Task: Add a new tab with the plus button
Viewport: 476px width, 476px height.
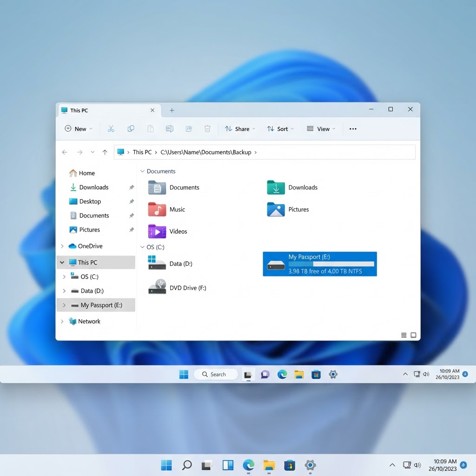Action: tap(172, 111)
